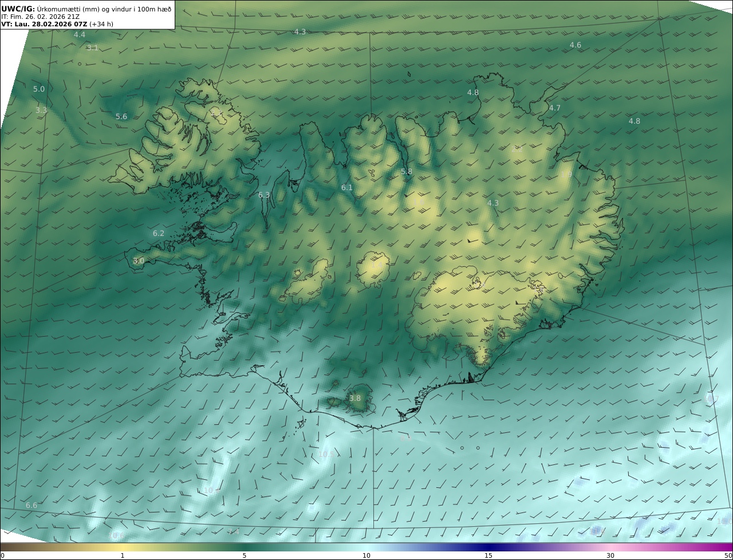Image resolution: width=733 pixels, height=560 pixels.
Task: Select the 4.4 value label on the map
Action: (80, 35)
